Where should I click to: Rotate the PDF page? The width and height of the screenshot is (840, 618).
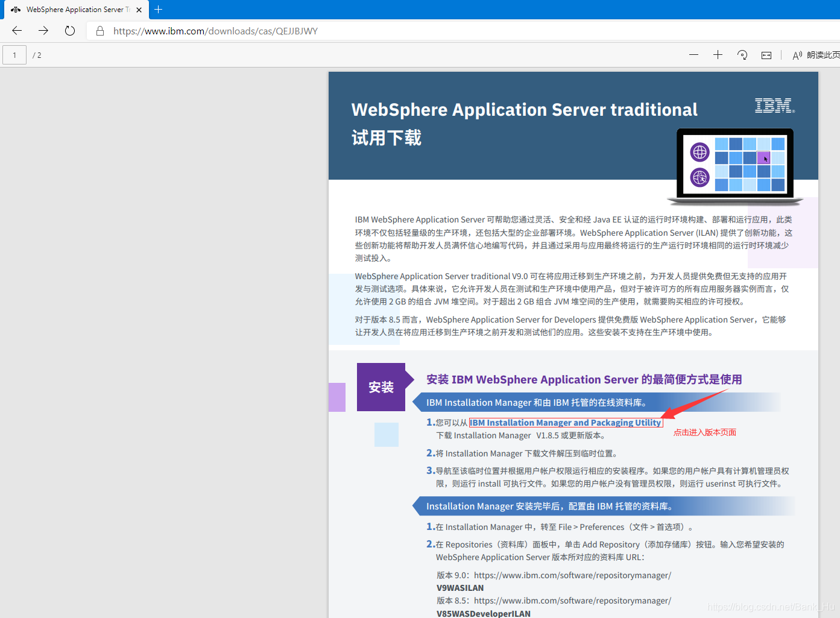[x=742, y=55]
